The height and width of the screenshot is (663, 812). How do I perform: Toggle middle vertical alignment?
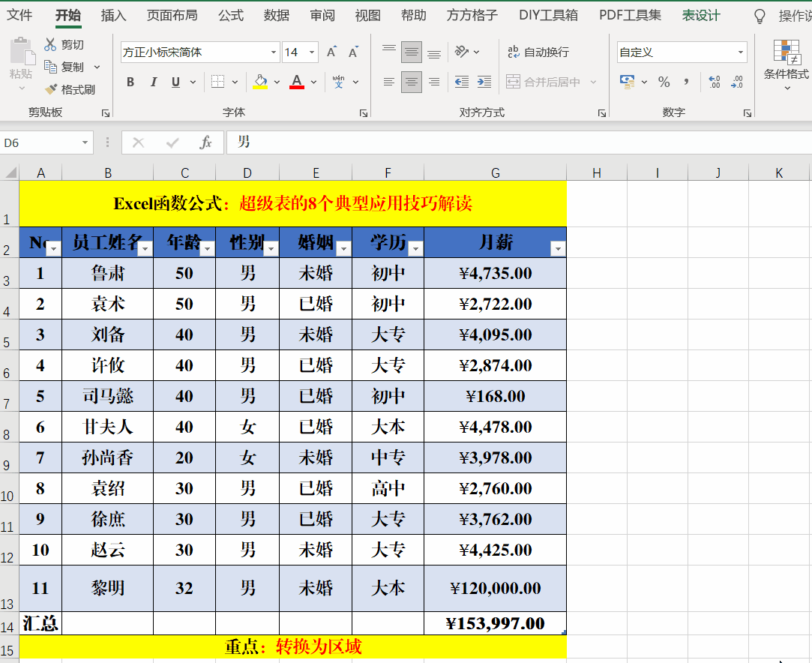click(412, 52)
